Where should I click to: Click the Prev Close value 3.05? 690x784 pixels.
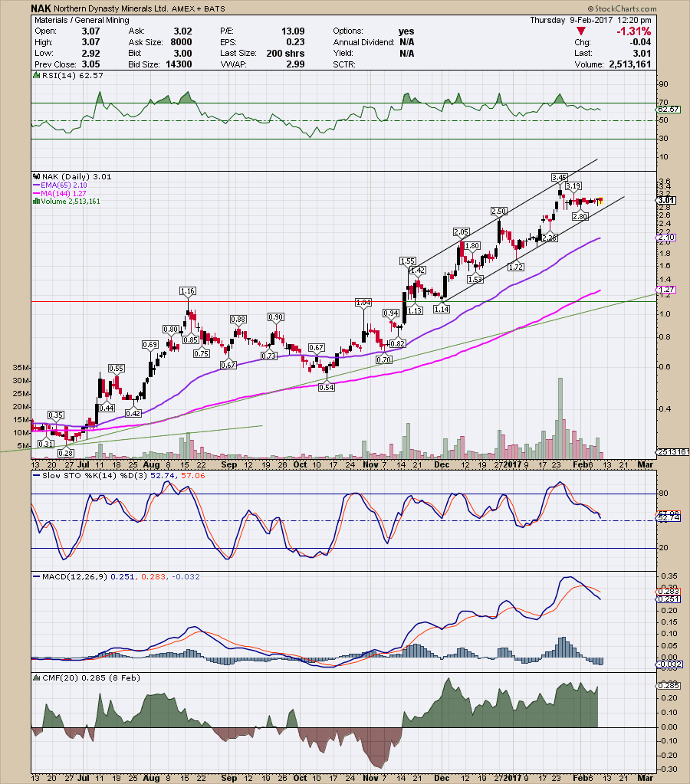91,64
